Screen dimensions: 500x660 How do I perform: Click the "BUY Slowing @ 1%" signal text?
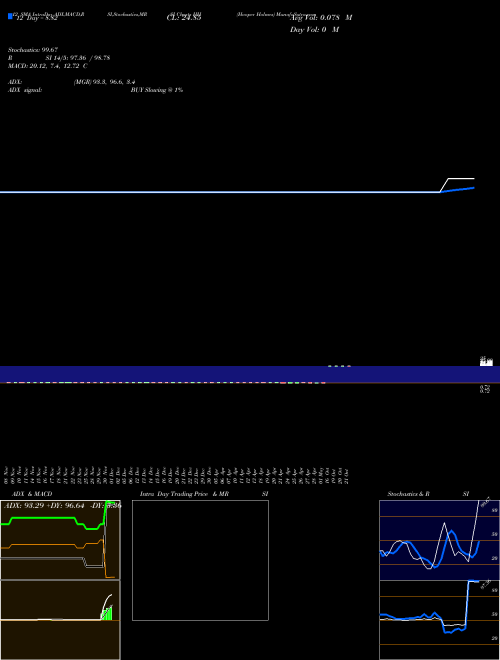[x=157, y=90]
